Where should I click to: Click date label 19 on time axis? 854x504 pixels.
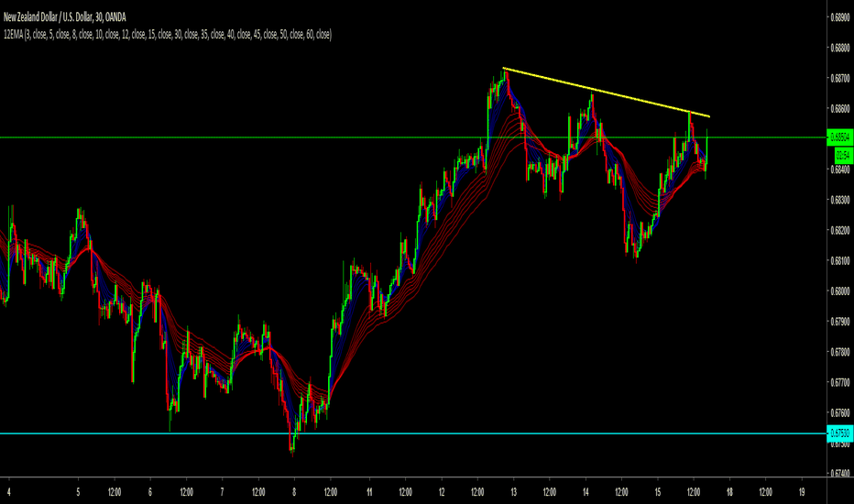(802, 492)
